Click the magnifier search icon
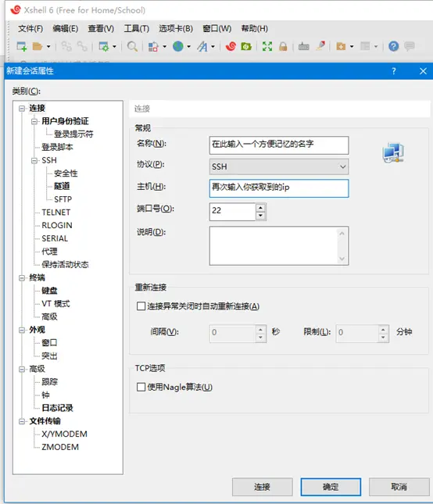 tap(132, 47)
